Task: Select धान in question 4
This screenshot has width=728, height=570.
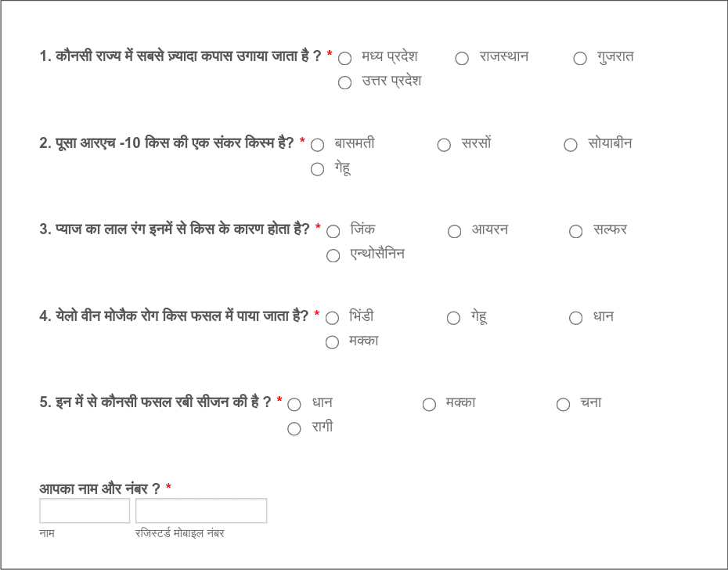Action: pos(575,318)
